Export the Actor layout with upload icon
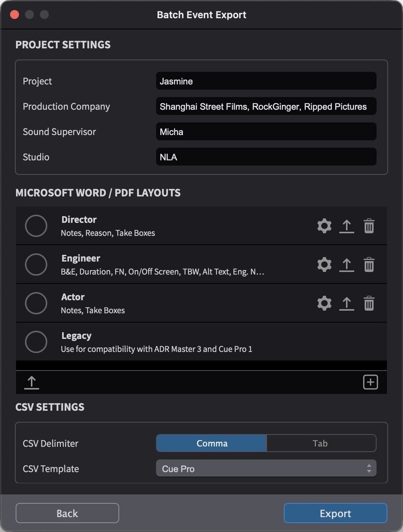This screenshot has height=532, width=403. 346,304
